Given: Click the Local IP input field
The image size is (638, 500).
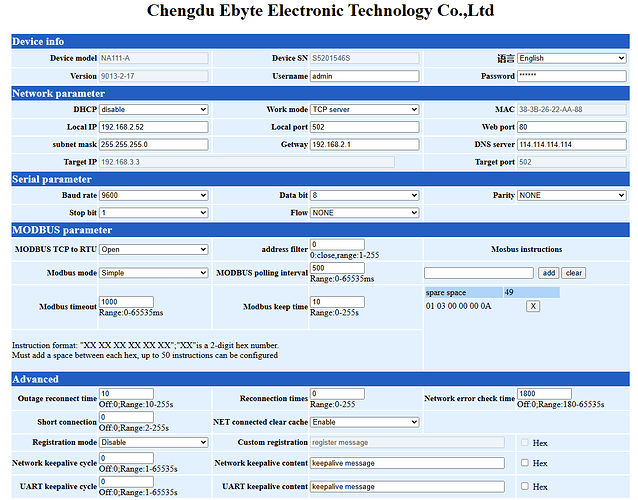Looking at the screenshot, I should click(x=153, y=127).
